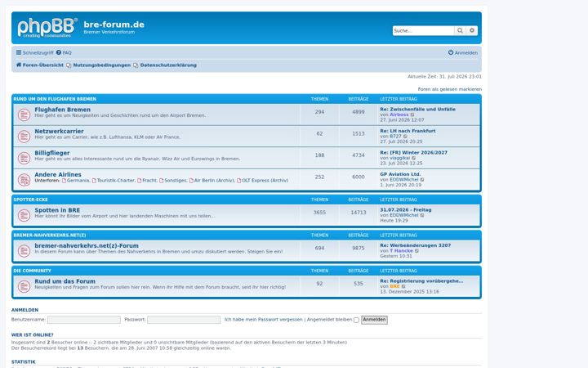Click the phpBB logo
This screenshot has width=588, height=368.
[47, 28]
